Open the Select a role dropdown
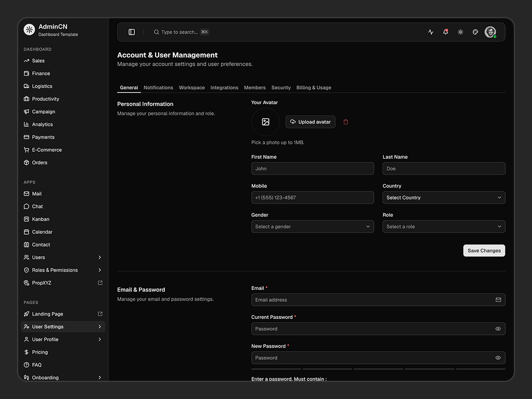Image resolution: width=532 pixels, height=399 pixels. point(444,227)
